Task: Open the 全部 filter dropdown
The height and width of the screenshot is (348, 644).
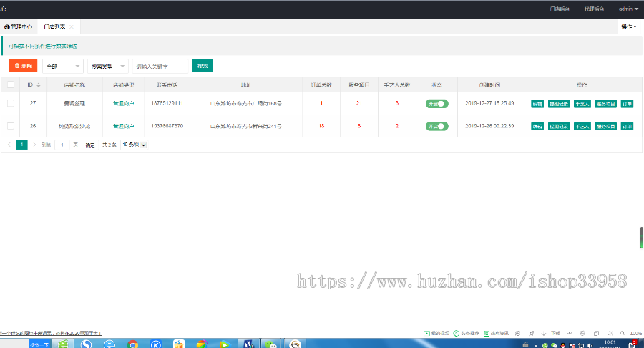Action: (63, 66)
